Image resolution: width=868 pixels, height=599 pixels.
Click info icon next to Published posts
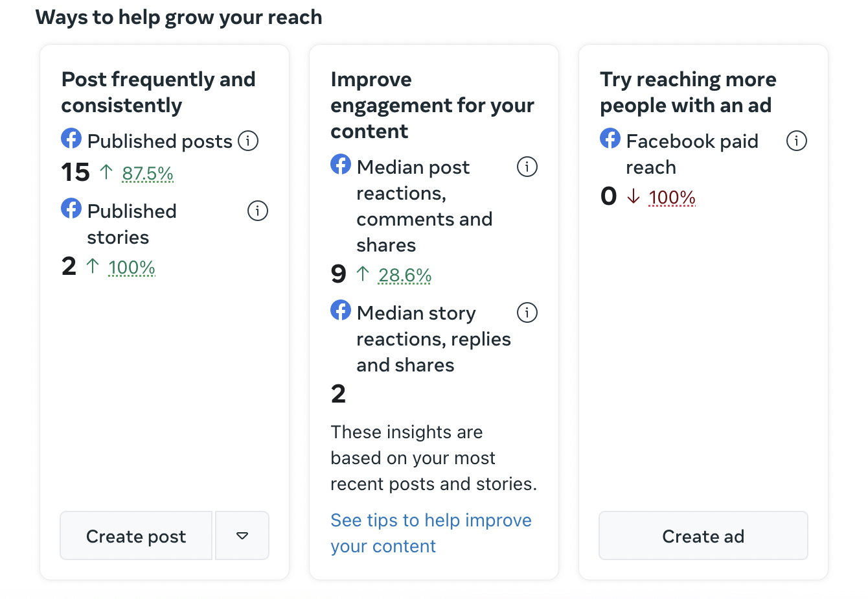[x=248, y=141]
